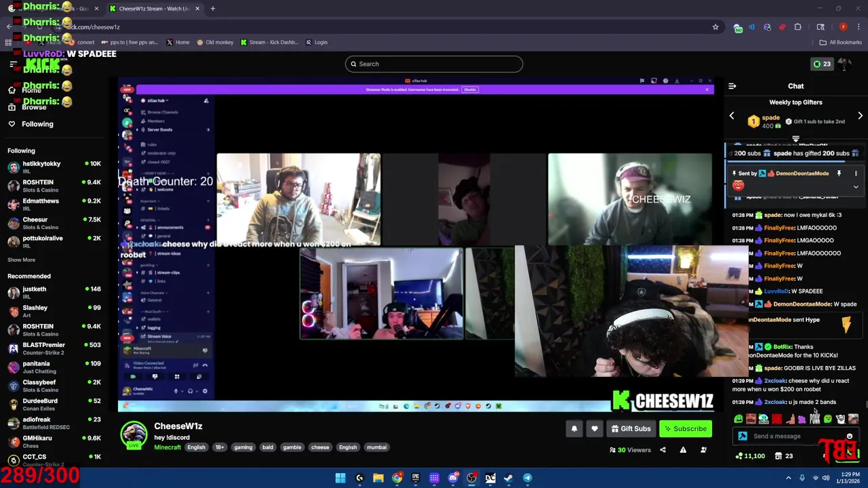The width and height of the screenshot is (868, 488).
Task: Report the stream with warning triangle icon
Action: (683, 450)
